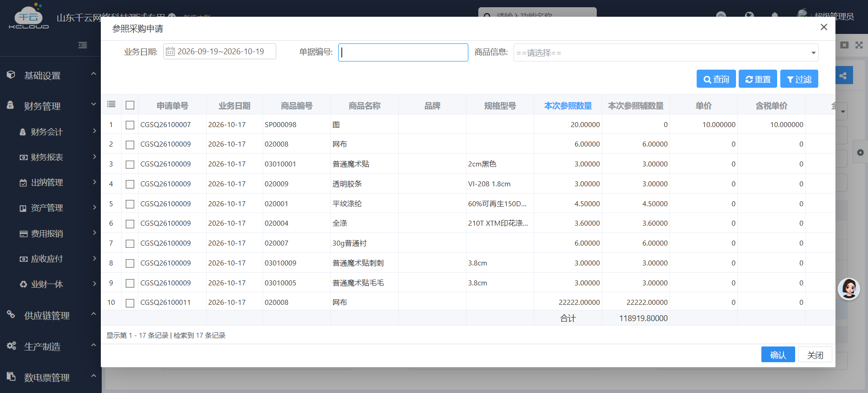Open the 商品信息 dropdown selector
868x393 pixels.
pyautogui.click(x=666, y=52)
